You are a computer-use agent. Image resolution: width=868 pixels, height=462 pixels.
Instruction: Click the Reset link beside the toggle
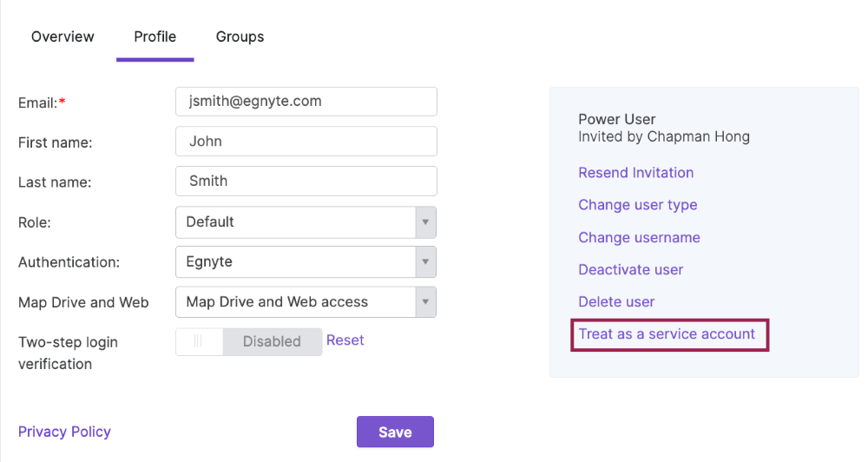point(345,340)
